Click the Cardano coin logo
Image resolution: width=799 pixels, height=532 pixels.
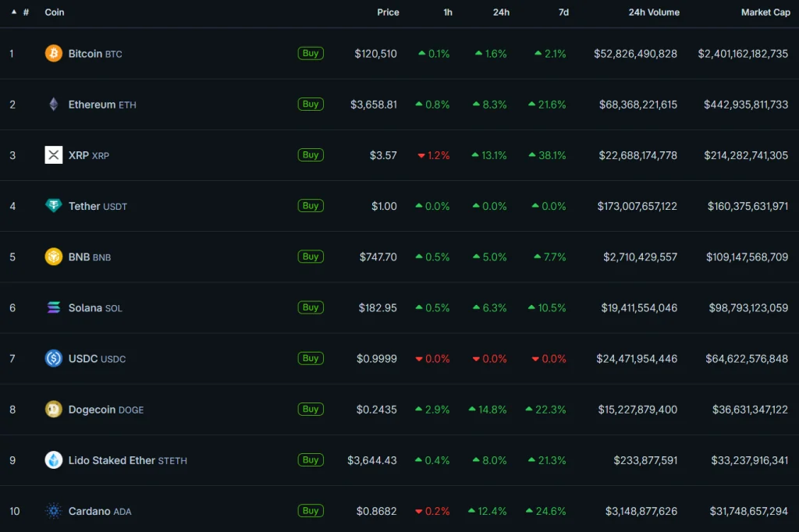coord(54,511)
